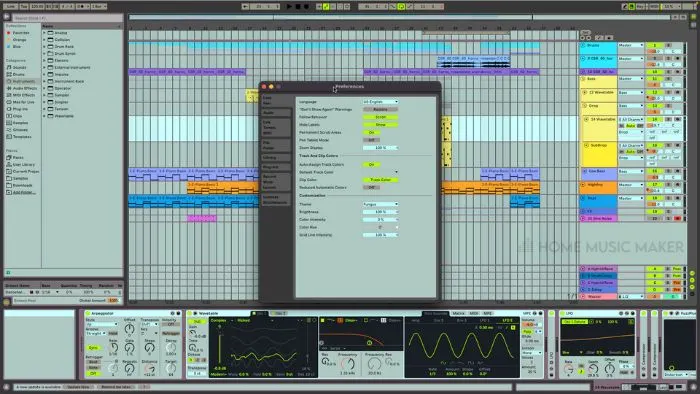Open Link Tempo MIDI tab in Preferences

(x=276, y=128)
